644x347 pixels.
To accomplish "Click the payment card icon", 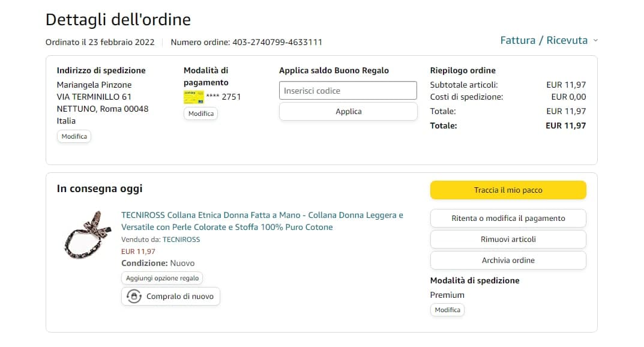I will pyautogui.click(x=194, y=97).
